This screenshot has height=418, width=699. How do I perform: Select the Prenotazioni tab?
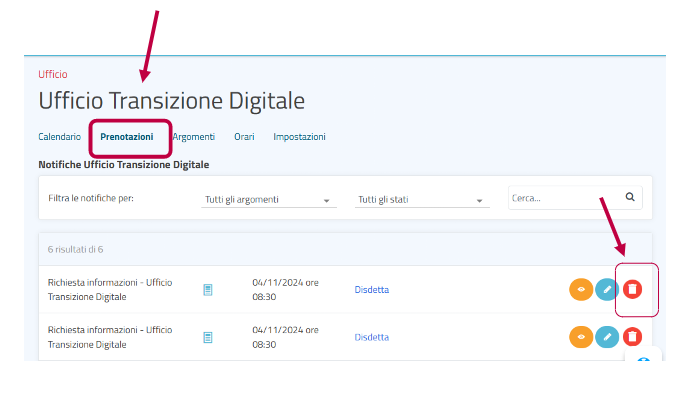tap(127, 137)
